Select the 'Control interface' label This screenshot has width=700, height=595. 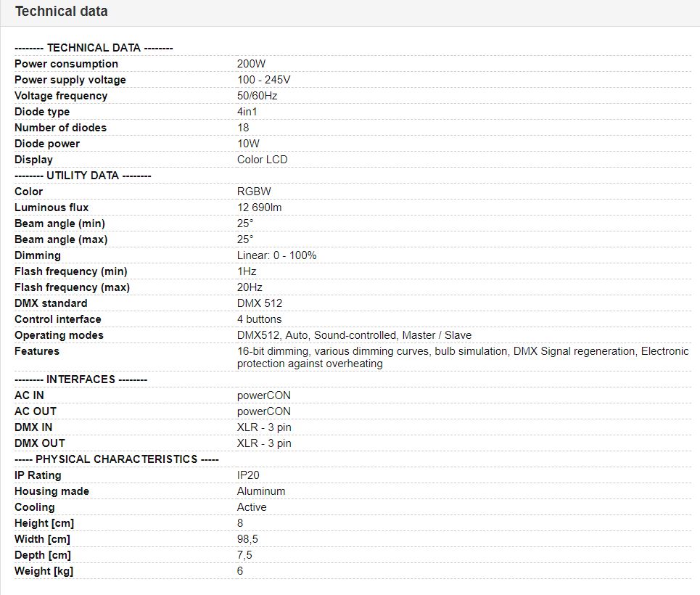click(57, 319)
